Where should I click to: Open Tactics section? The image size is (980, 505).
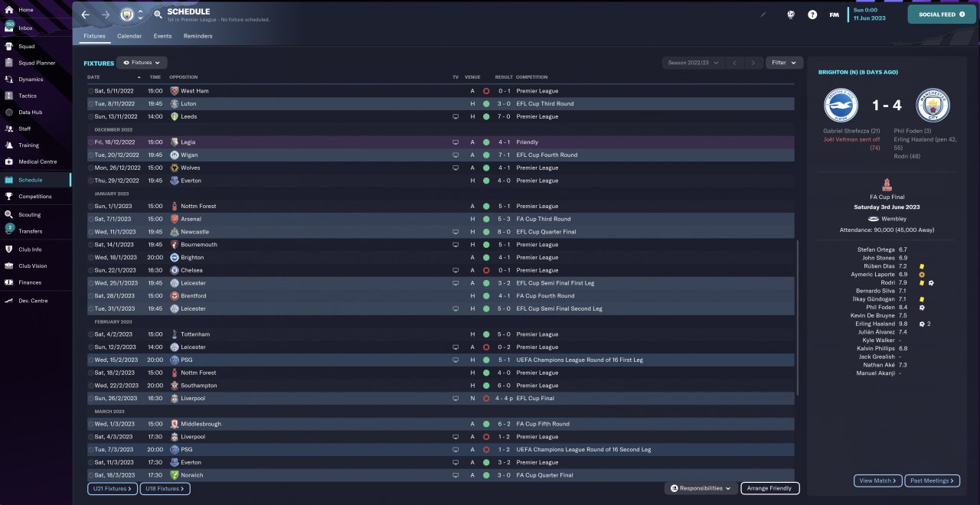[28, 96]
